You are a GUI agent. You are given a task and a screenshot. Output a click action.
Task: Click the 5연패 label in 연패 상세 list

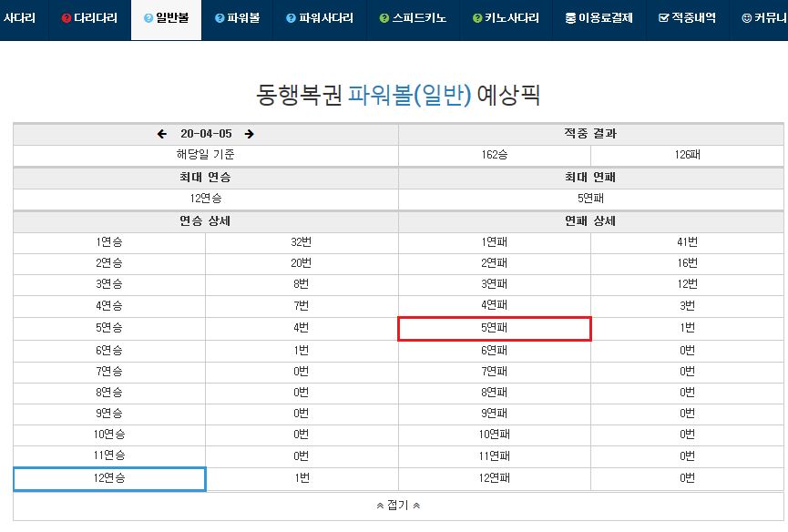[x=495, y=329]
